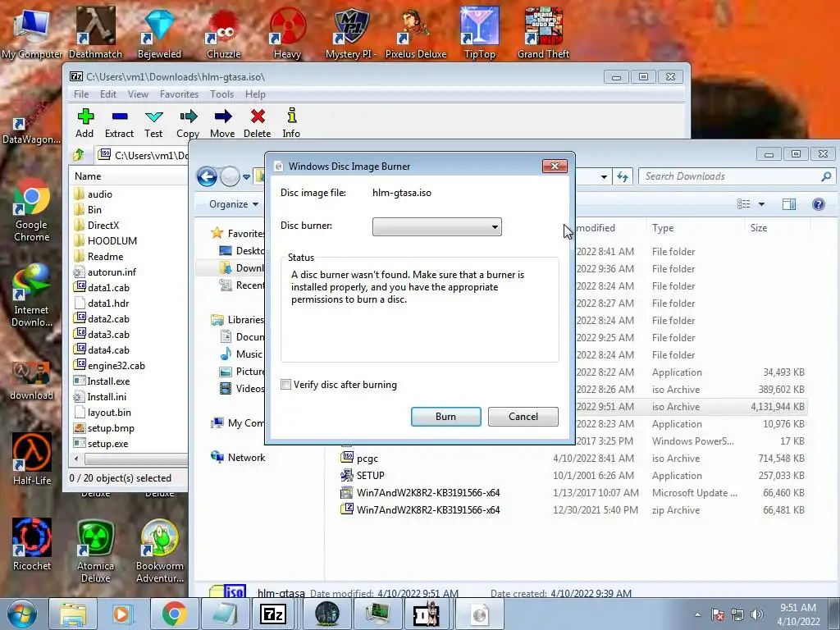Select the Ricochet desktop icon

pos(32,545)
